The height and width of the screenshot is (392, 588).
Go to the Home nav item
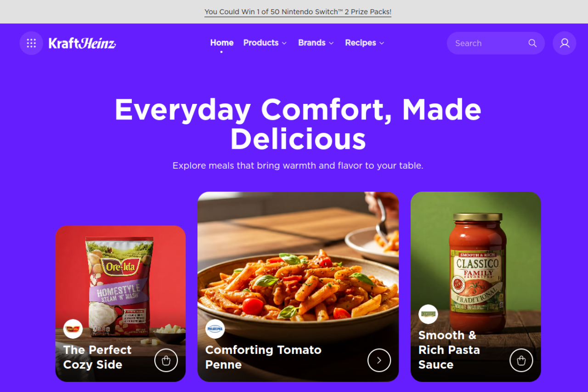point(222,43)
